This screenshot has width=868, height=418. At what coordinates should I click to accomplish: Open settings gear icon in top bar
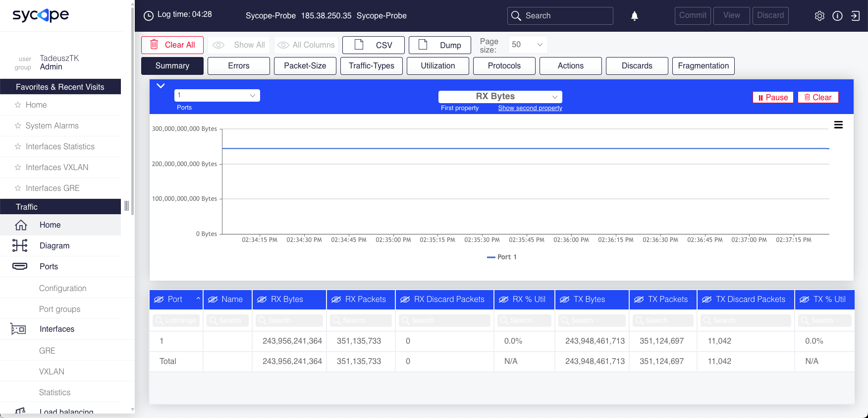click(x=819, y=16)
